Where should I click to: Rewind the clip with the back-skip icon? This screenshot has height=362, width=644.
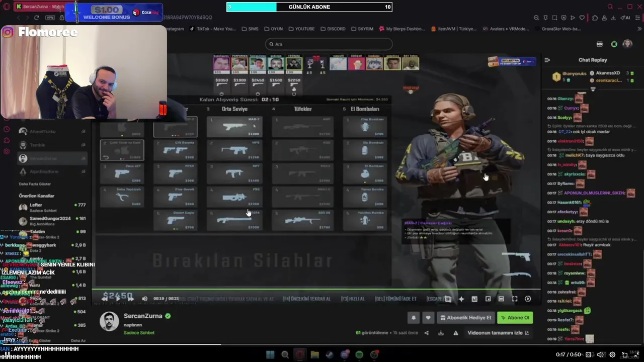(105, 299)
